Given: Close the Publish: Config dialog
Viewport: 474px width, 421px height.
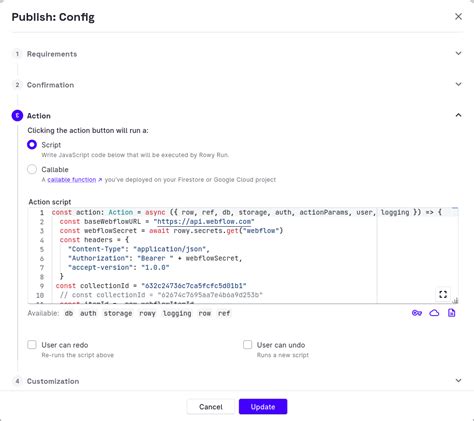Looking at the screenshot, I should pos(458,16).
